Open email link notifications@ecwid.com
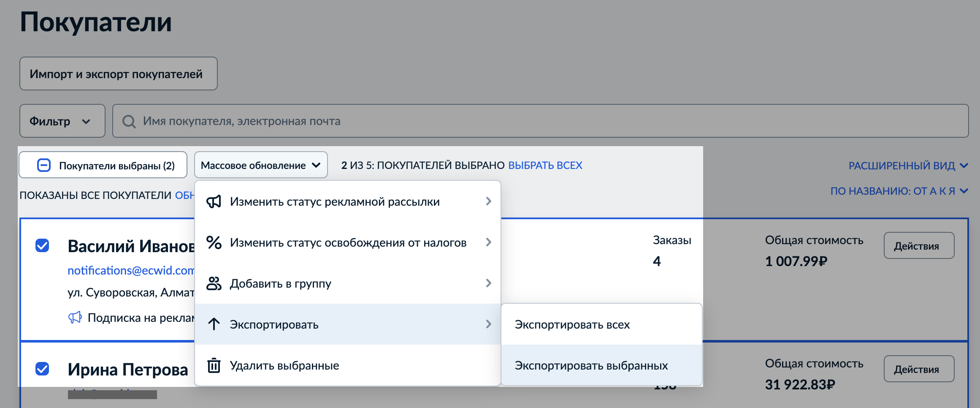Viewport: 980px width, 408px height. (x=131, y=270)
